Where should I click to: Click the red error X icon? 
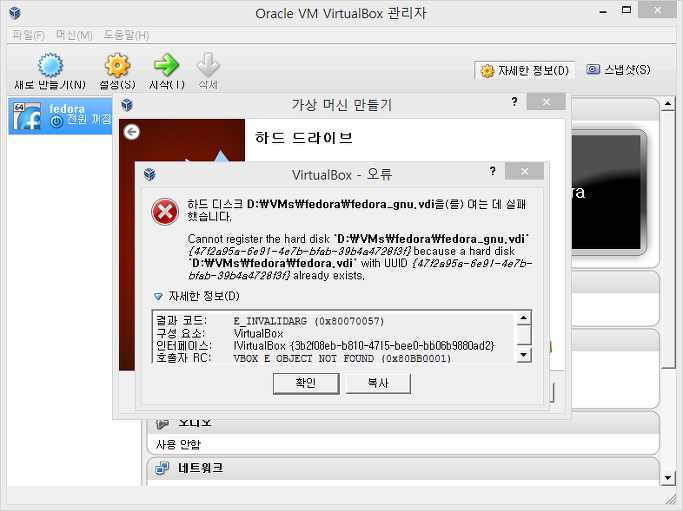(x=165, y=212)
